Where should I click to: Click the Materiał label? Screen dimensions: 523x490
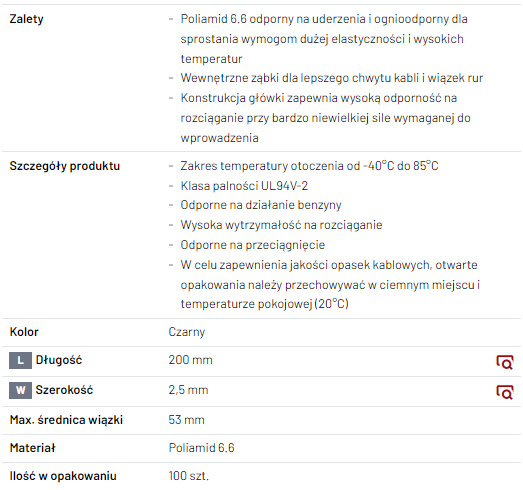pos(32,448)
